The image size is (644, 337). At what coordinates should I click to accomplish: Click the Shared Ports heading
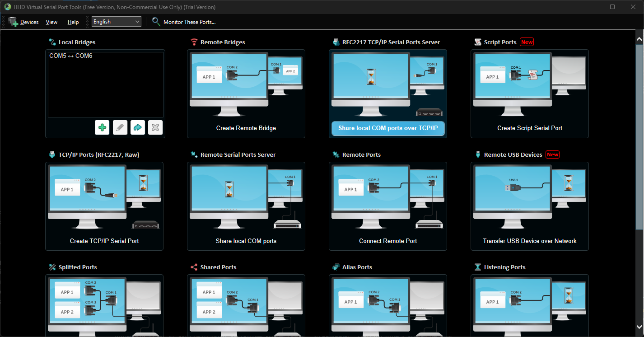[219, 267]
